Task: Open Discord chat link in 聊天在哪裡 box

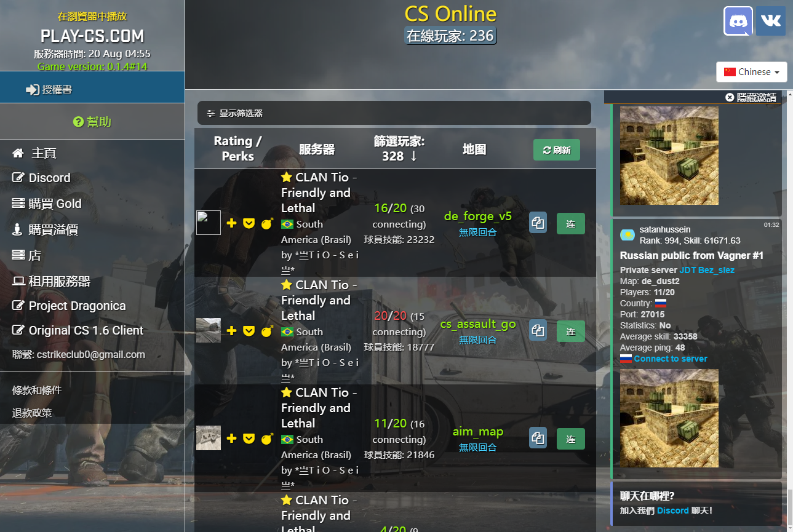Action: [x=673, y=510]
